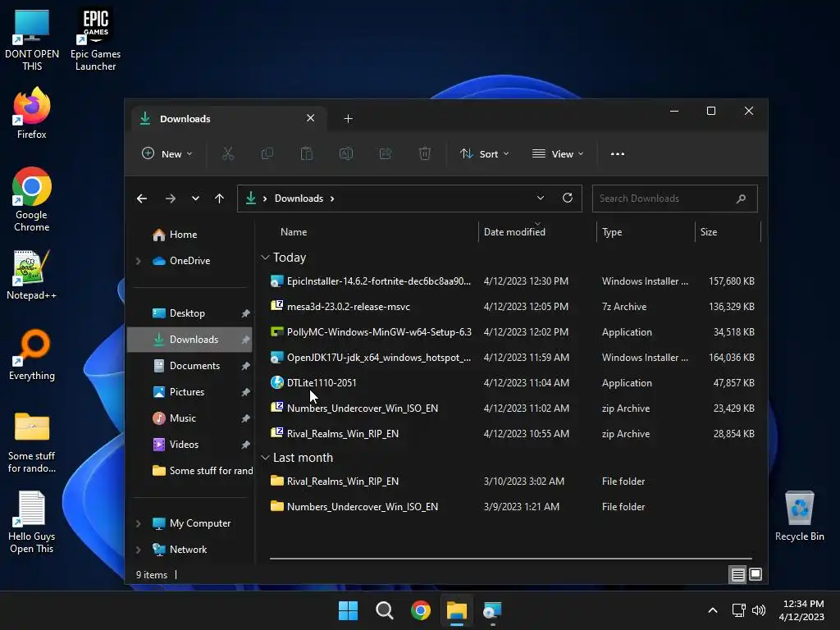This screenshot has height=630, width=840.
Task: Click the taskbar clock and date
Action: tap(802, 610)
